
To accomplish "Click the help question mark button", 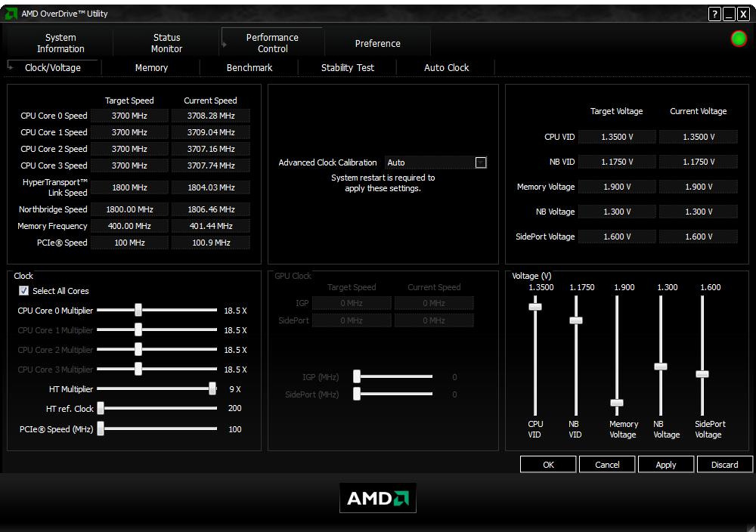I will [x=714, y=14].
